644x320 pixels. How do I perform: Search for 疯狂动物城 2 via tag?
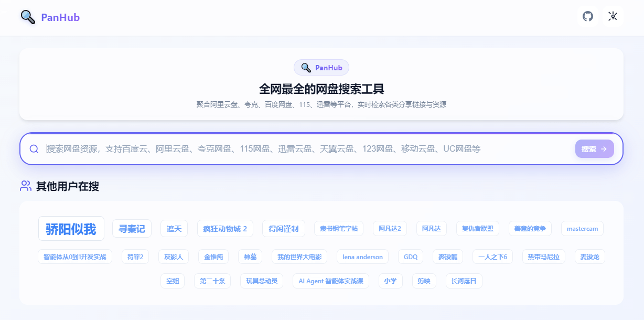[x=225, y=229]
